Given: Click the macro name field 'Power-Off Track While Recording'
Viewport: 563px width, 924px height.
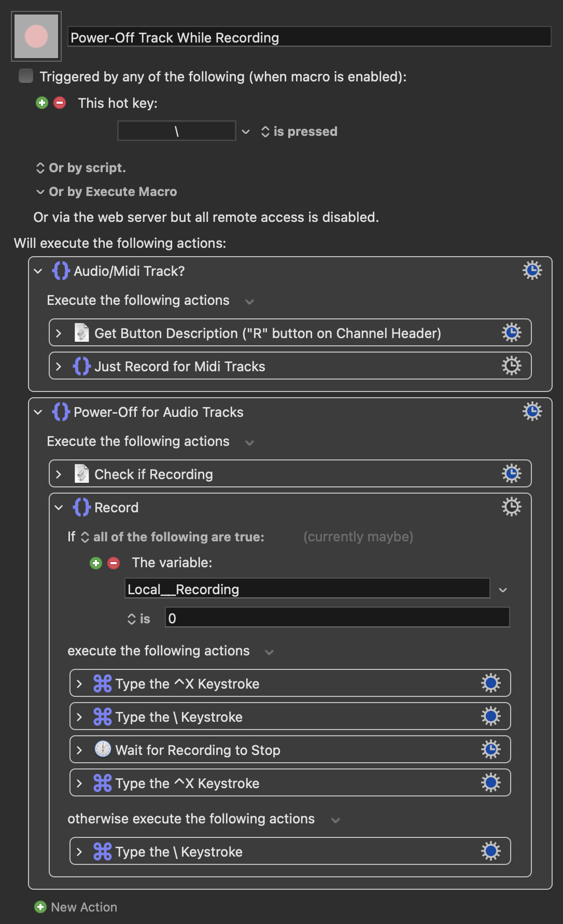Looking at the screenshot, I should point(309,37).
